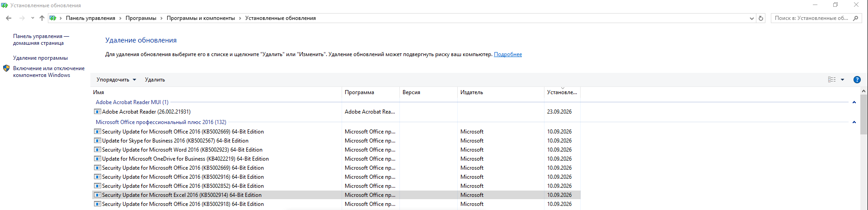Select Программы in the breadcrumb path

(x=141, y=18)
